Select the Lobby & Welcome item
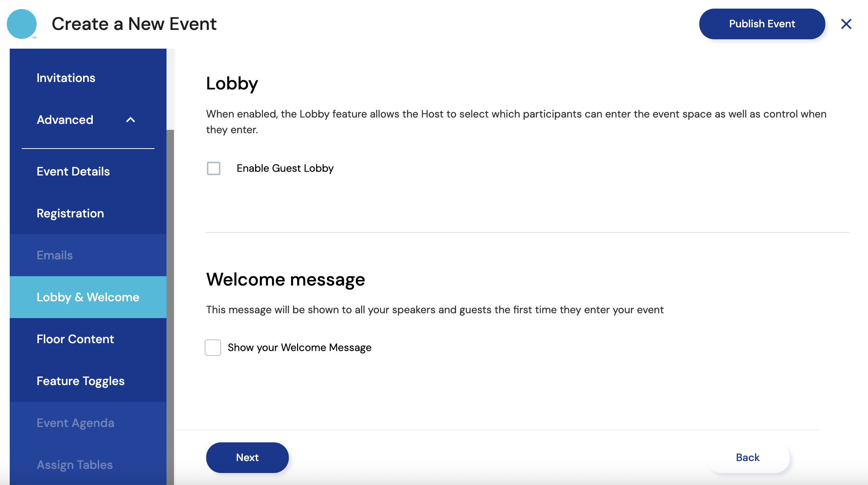 tap(88, 297)
